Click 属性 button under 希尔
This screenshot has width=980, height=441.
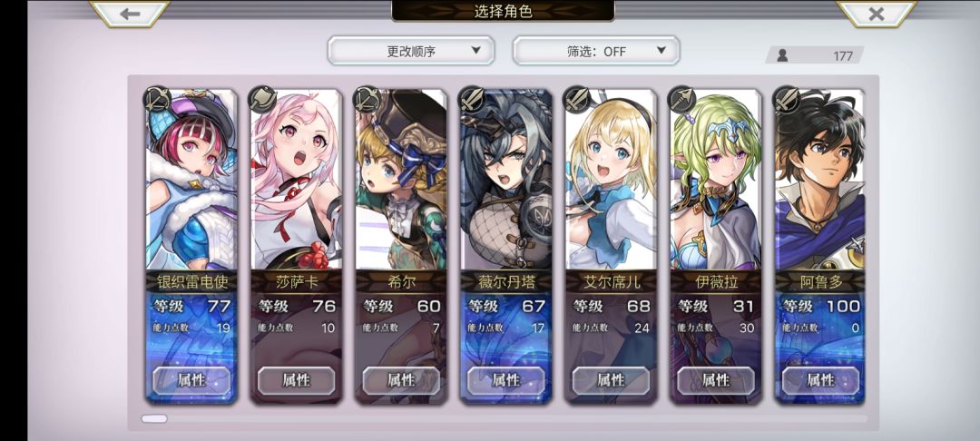pos(401,380)
